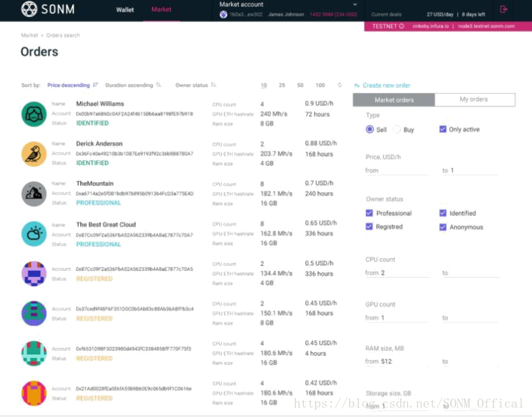The width and height of the screenshot is (532, 417).
Task: Click the 0.7 USD/h price
Action: pos(319,183)
